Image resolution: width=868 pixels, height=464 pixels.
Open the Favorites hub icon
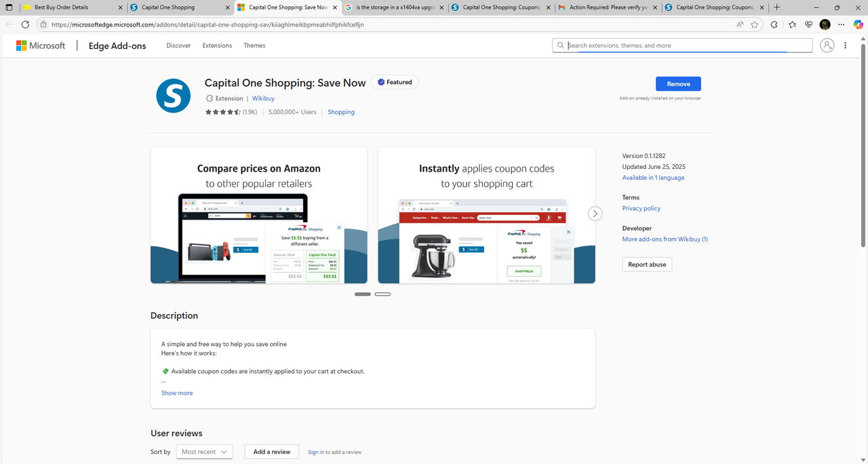click(793, 24)
